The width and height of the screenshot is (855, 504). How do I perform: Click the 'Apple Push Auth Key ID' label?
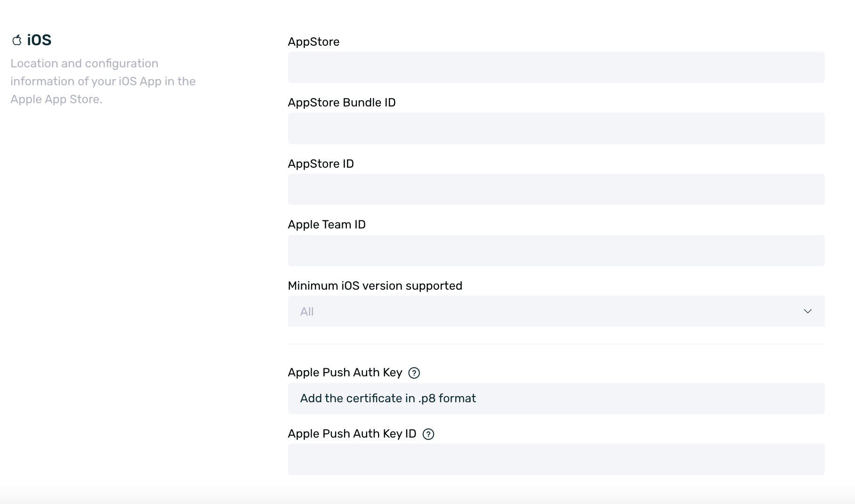[x=352, y=434]
